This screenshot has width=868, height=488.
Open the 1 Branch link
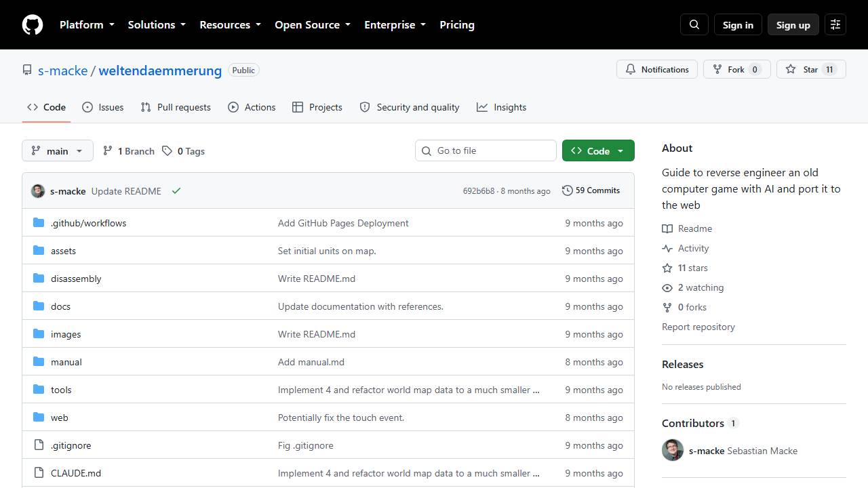pyautogui.click(x=129, y=151)
